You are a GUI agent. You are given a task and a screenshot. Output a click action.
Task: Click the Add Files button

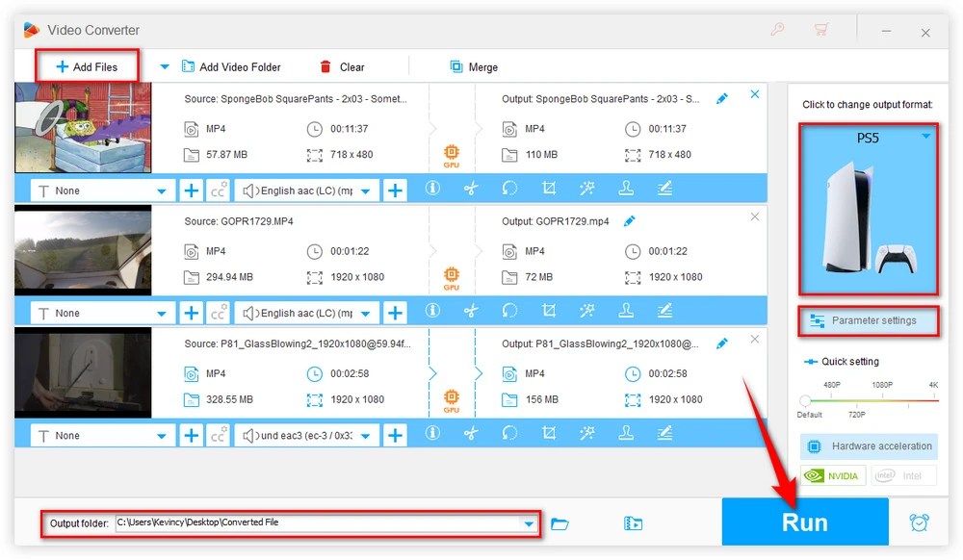[87, 66]
